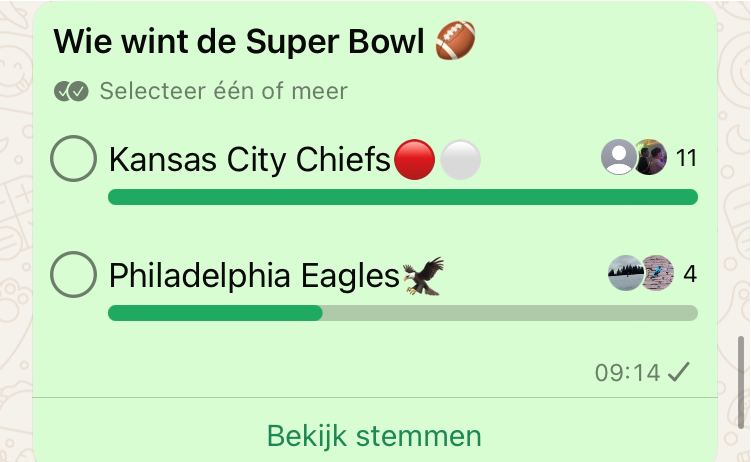Click the double-check icon beside 'Selecteer één of meer'
The height and width of the screenshot is (462, 751).
point(71,92)
